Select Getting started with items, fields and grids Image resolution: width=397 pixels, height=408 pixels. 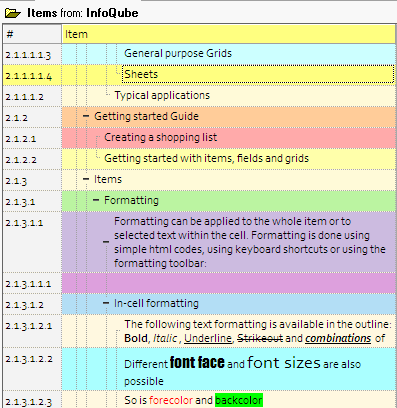coord(206,158)
